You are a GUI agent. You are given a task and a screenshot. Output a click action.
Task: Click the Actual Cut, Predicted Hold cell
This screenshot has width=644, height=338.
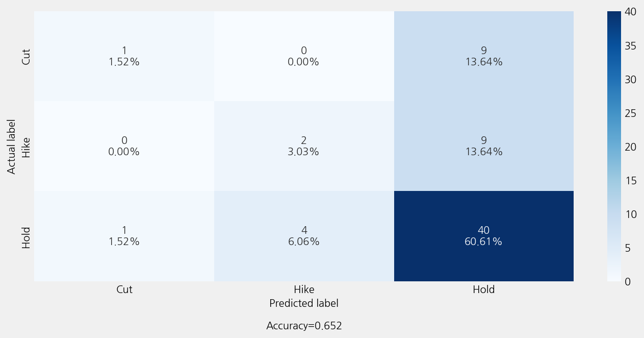tap(483, 56)
